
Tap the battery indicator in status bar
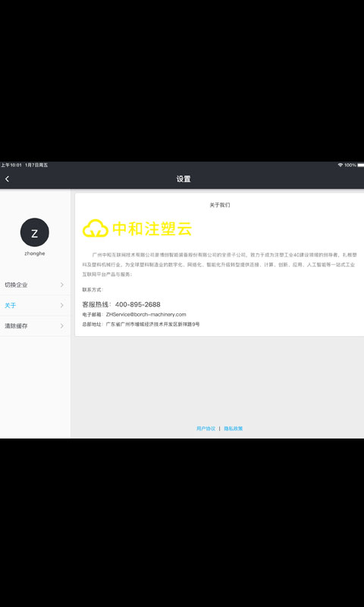pyautogui.click(x=360, y=165)
